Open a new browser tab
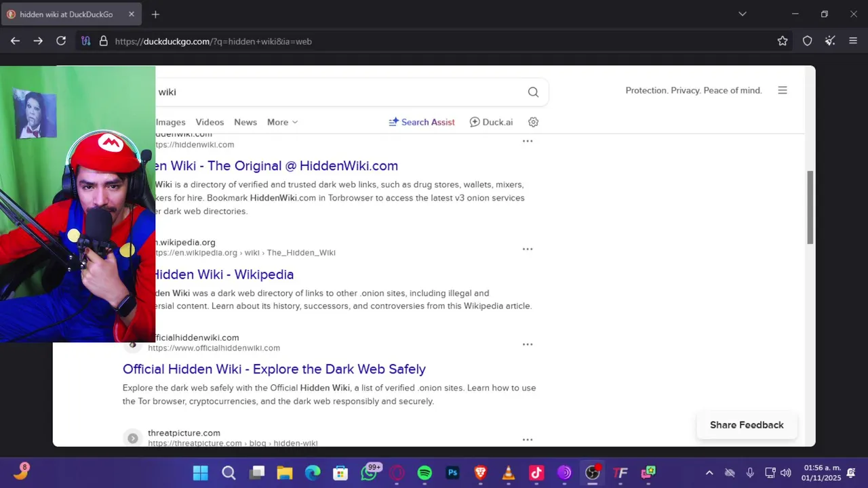This screenshot has width=868, height=488. click(x=155, y=14)
